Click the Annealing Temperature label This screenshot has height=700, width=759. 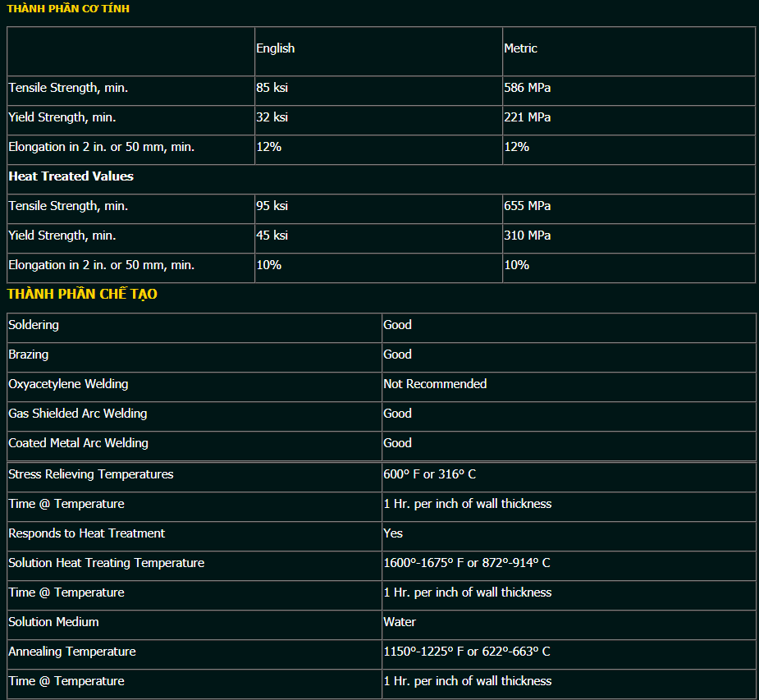(72, 652)
